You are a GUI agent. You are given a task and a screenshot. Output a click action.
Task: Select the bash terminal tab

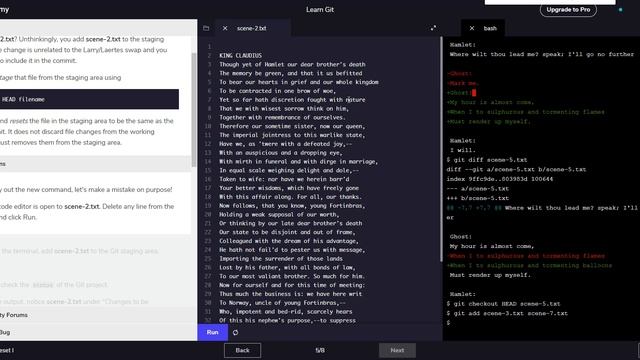pos(490,28)
